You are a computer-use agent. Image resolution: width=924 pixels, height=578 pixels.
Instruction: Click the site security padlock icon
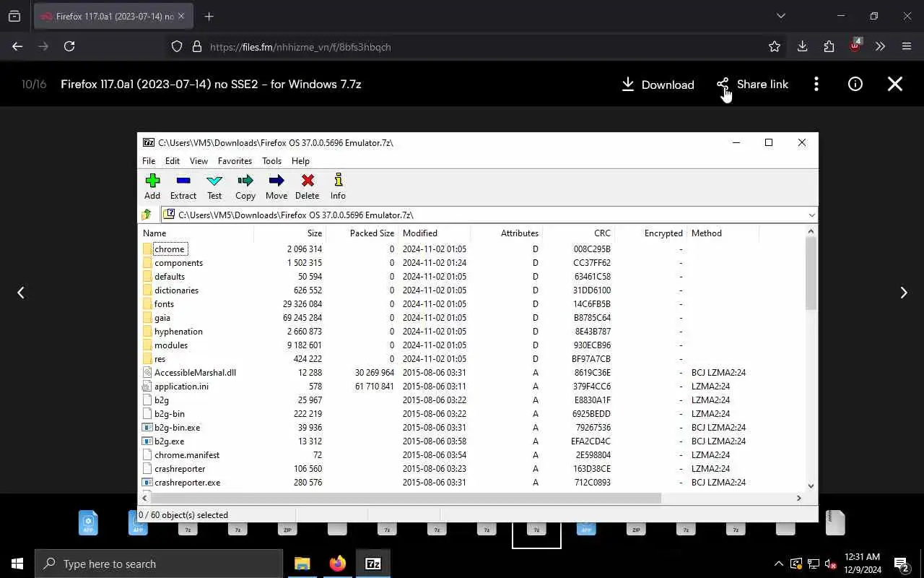[196, 47]
